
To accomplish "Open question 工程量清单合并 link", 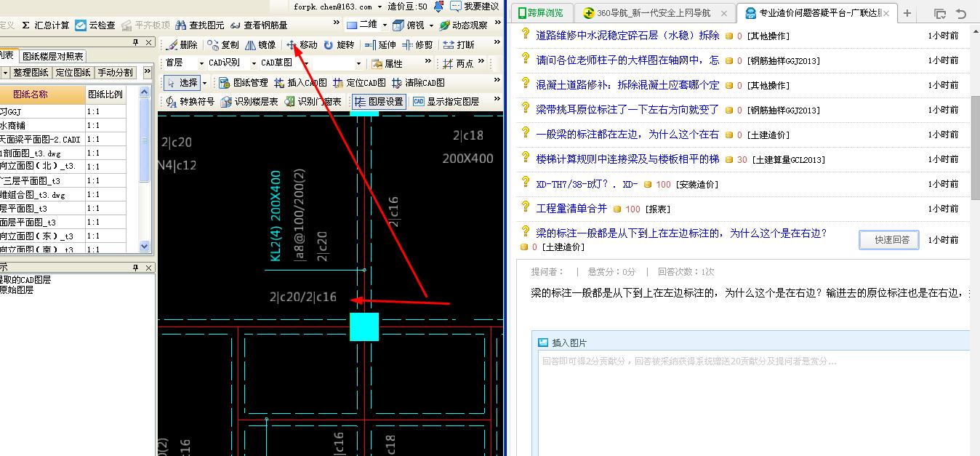I will point(571,209).
